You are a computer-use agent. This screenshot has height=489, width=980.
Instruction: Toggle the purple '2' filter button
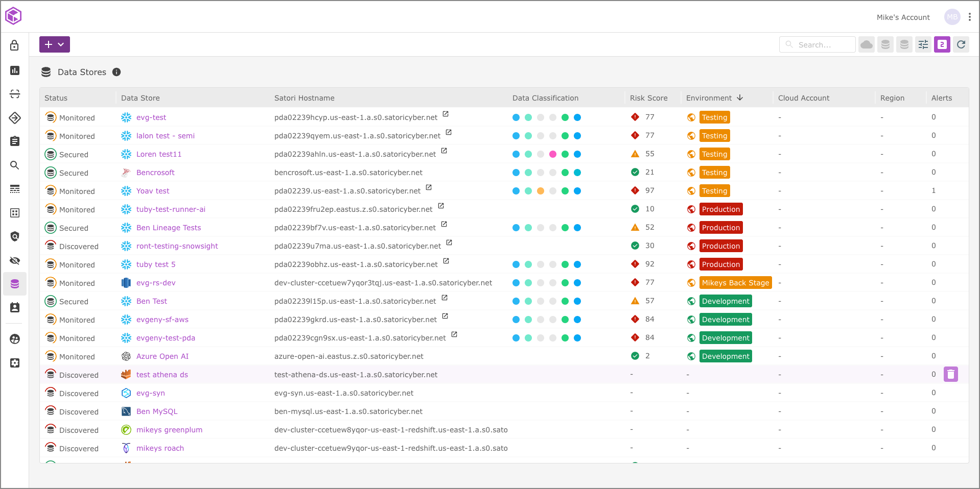point(942,45)
